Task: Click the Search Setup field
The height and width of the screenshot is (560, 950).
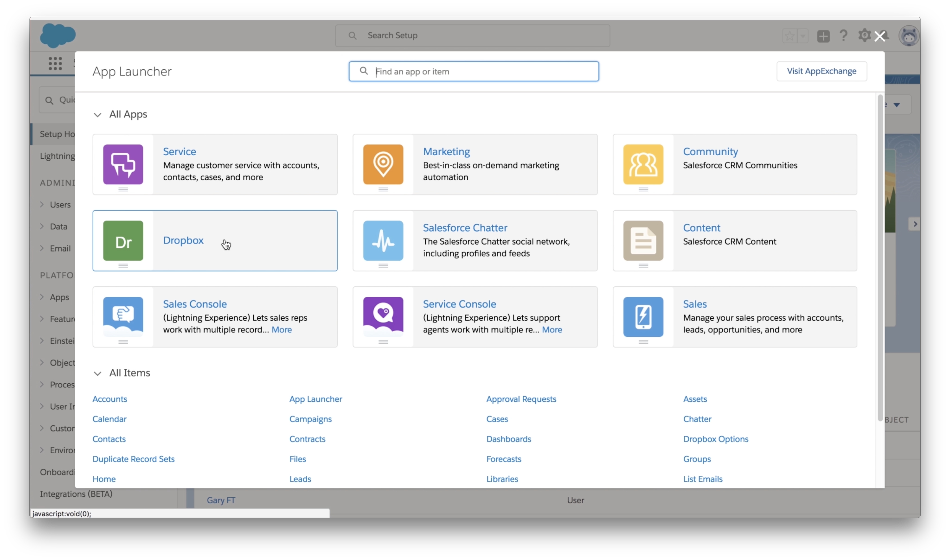Action: [472, 35]
